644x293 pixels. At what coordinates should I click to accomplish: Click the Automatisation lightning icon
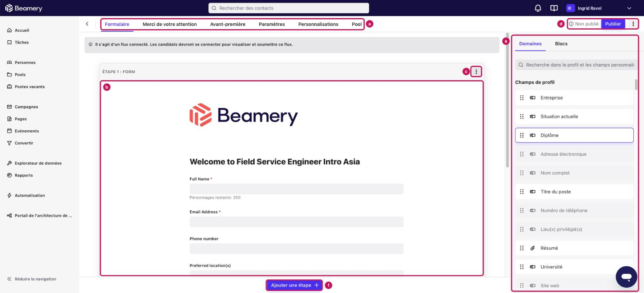pos(9,196)
